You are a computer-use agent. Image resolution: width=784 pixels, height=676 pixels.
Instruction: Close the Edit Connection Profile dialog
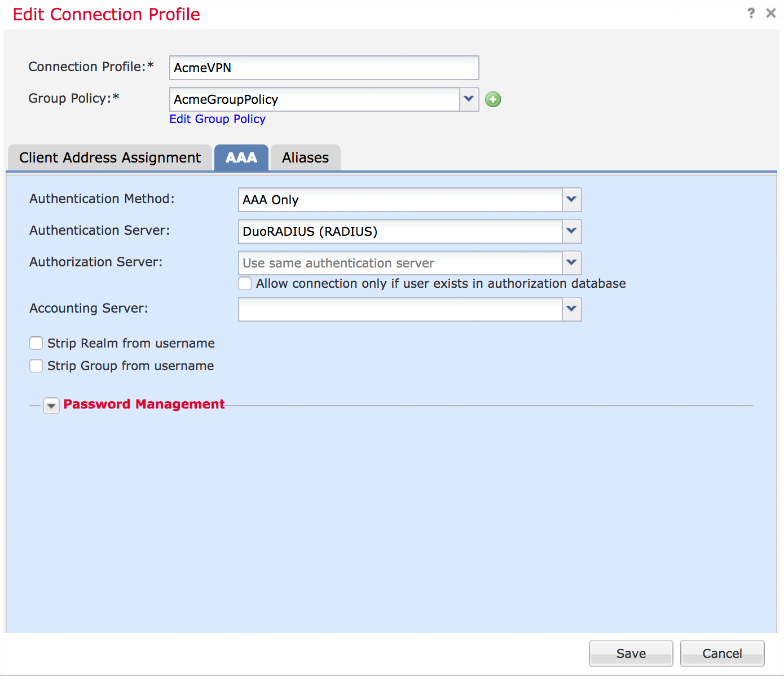(x=771, y=12)
